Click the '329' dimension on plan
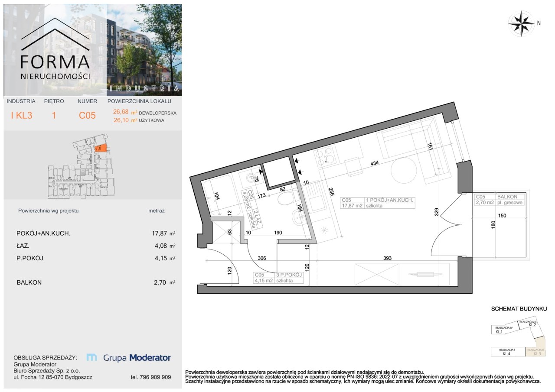This screenshot has width=555, height=392. [437, 211]
